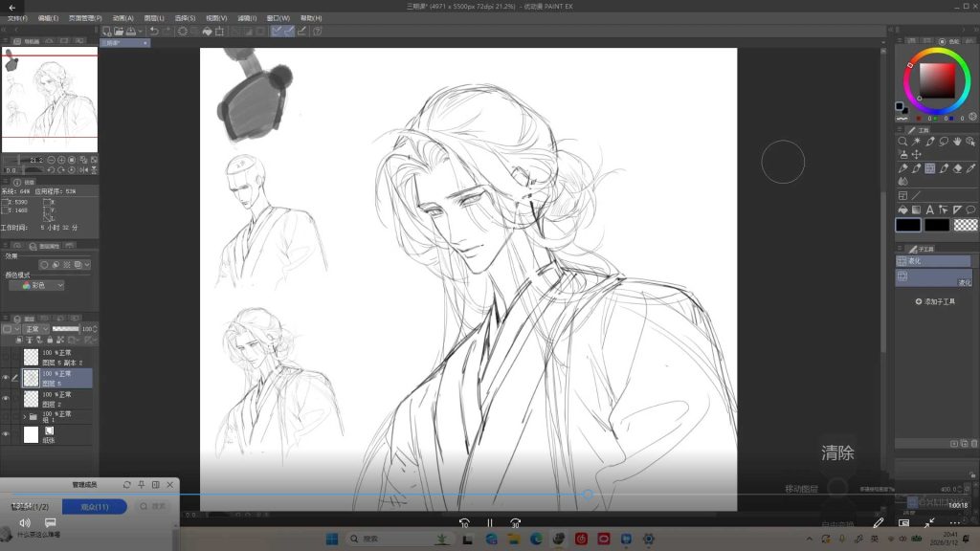Screen dimensions: 980x551
Task: Open the 文件(F) menu
Action: (x=17, y=19)
